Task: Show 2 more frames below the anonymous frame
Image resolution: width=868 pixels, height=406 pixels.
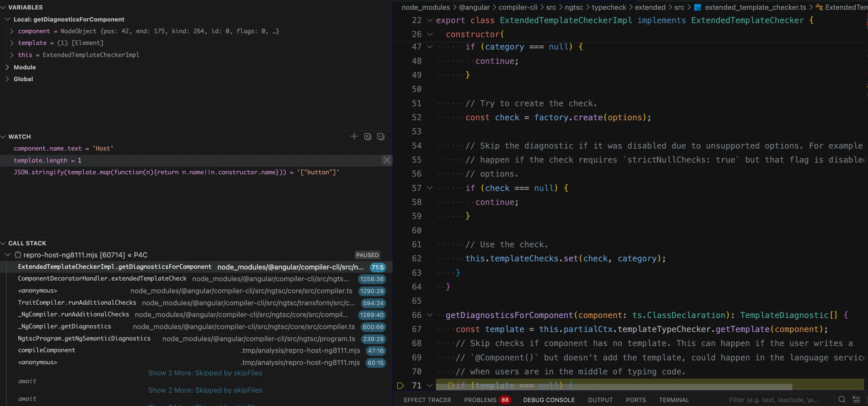Action: pos(205,373)
